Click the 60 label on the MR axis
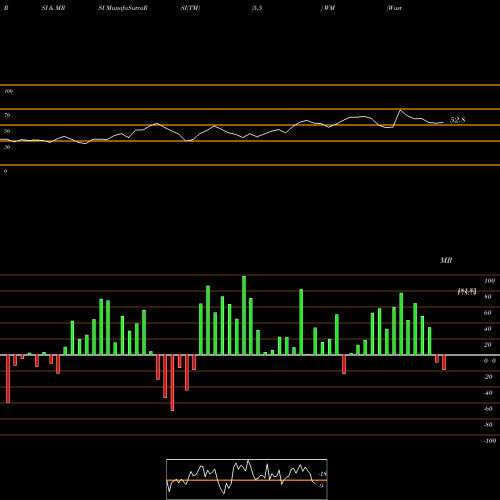 pos(488,313)
